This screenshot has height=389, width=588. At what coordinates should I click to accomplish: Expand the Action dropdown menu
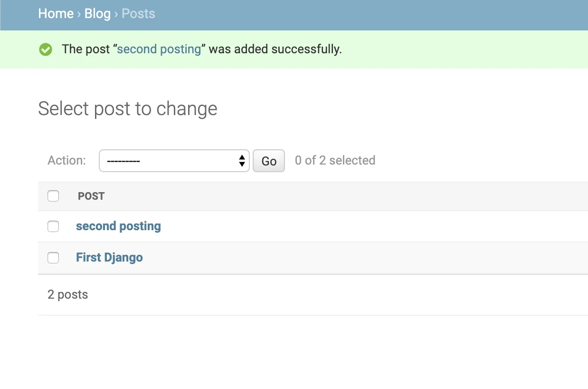click(x=174, y=161)
